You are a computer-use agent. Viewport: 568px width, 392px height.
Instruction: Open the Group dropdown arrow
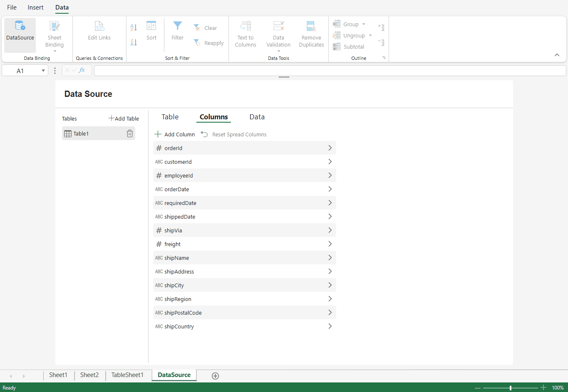point(364,24)
